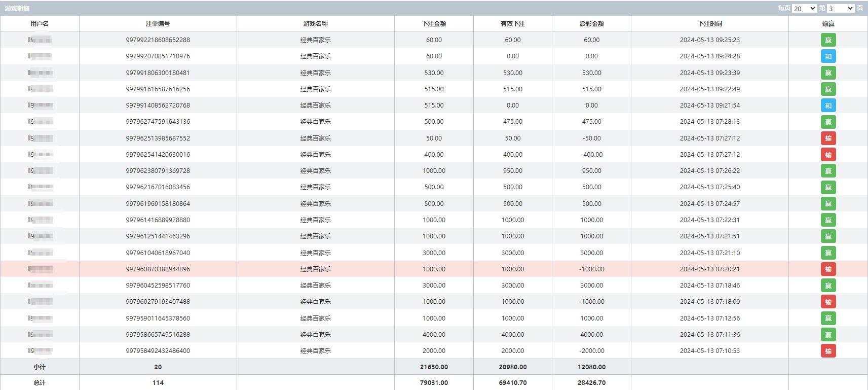Click the 游戏名称 column header
Viewport: 868px width, 390px height.
316,24
